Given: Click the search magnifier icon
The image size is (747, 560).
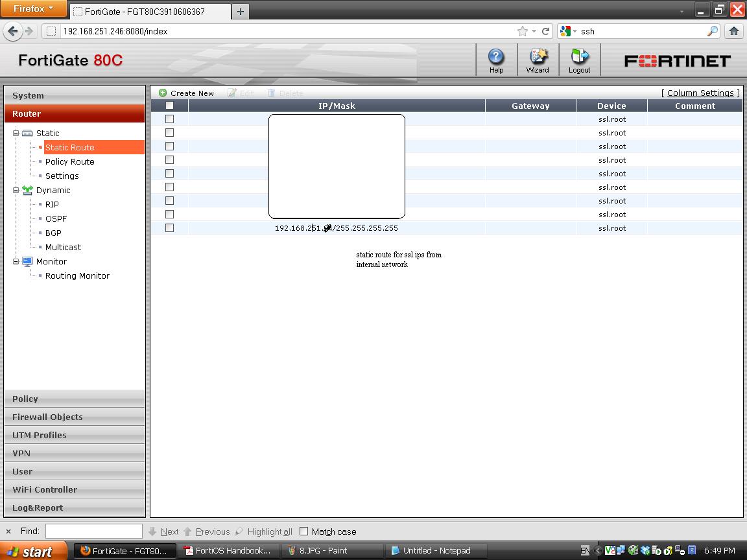Looking at the screenshot, I should (713, 31).
